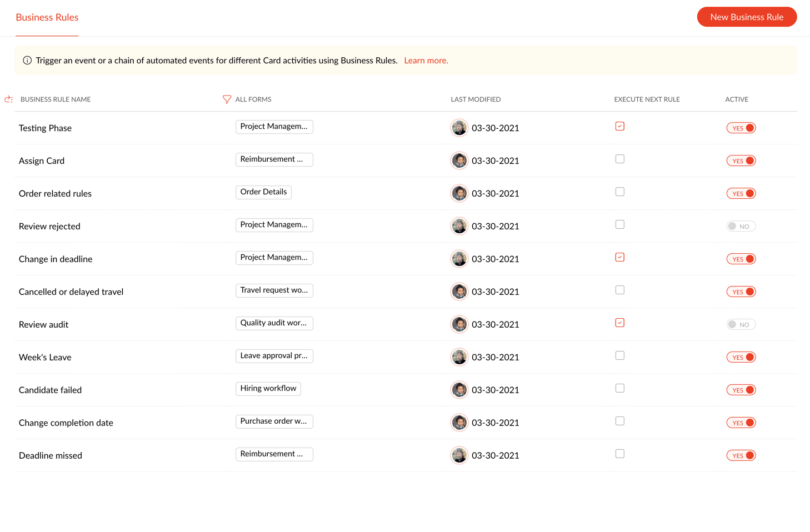This screenshot has width=810, height=532.
Task: Click the New Business Rule button
Action: click(x=747, y=17)
